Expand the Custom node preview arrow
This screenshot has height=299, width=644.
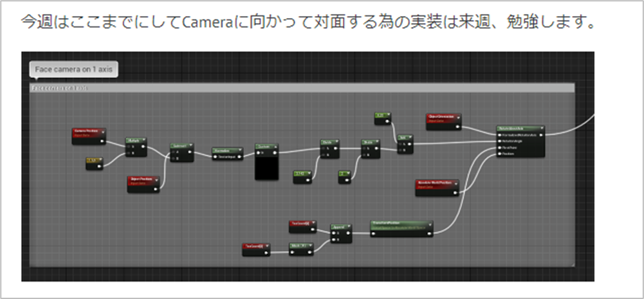click(275, 146)
